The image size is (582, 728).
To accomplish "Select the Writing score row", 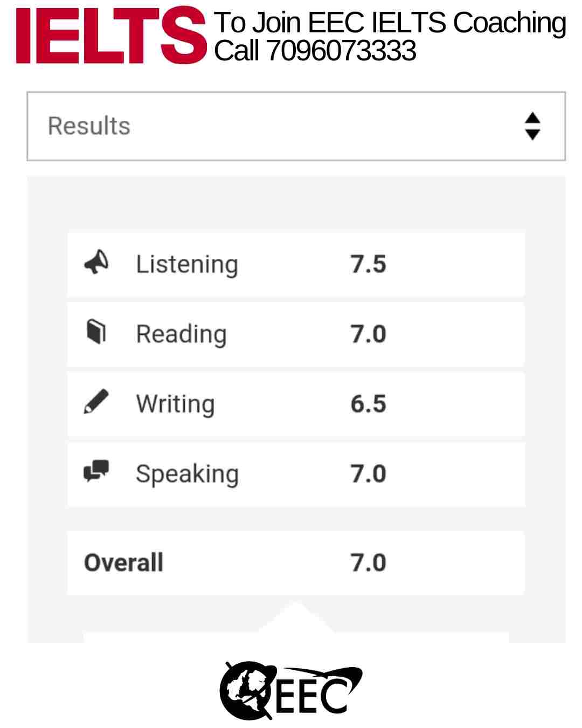I will tap(296, 404).
